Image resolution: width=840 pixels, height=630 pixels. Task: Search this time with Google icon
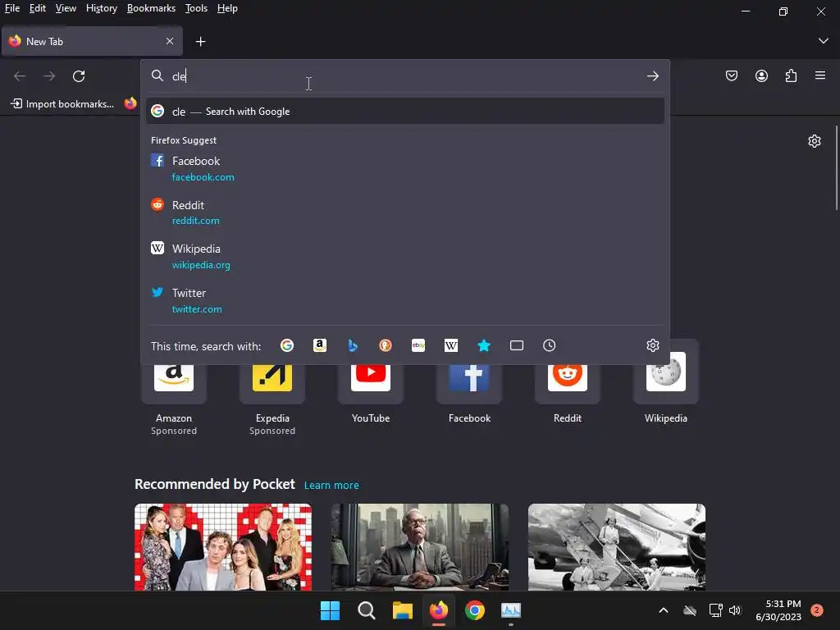point(287,345)
